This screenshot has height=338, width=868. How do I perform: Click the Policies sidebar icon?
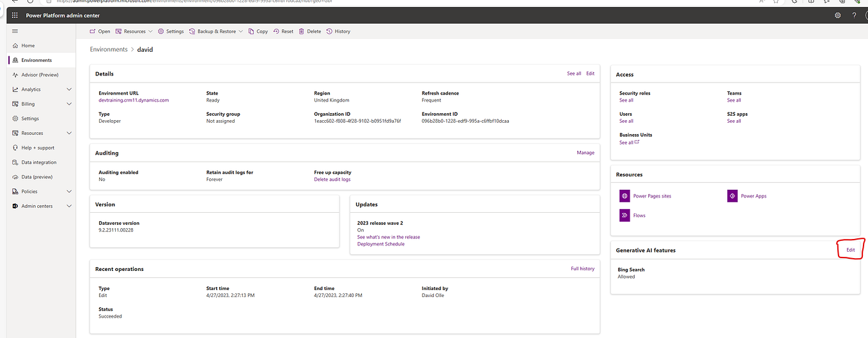click(x=15, y=192)
